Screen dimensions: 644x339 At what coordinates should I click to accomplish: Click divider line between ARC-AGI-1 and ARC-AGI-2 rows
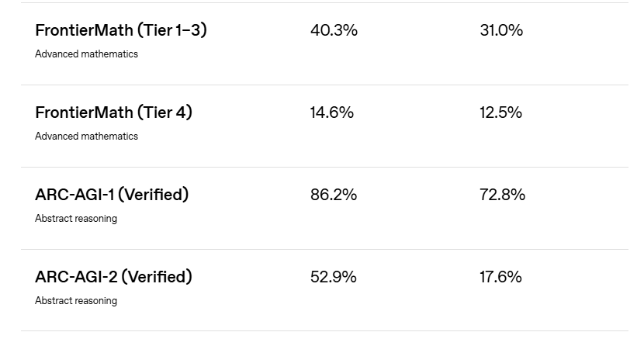tap(324, 249)
